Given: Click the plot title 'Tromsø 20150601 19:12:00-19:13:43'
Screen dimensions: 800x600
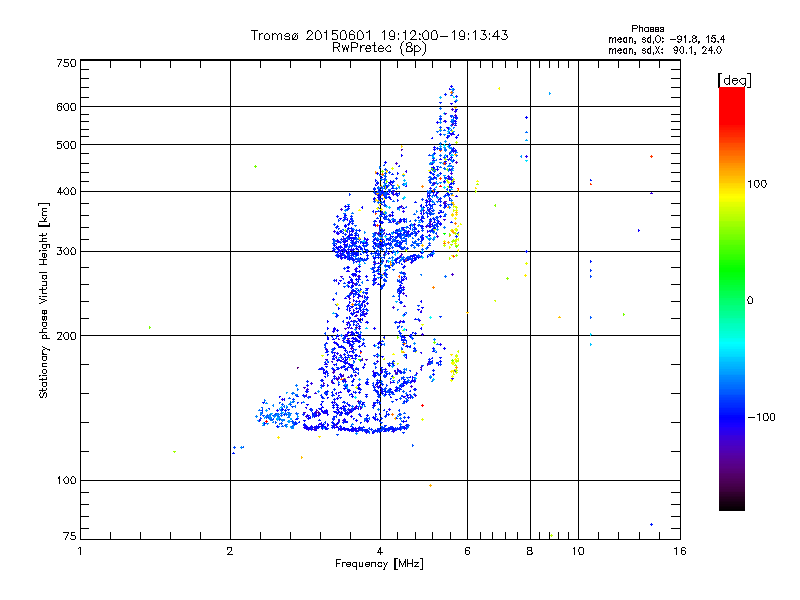Looking at the screenshot, I should pyautogui.click(x=379, y=35).
